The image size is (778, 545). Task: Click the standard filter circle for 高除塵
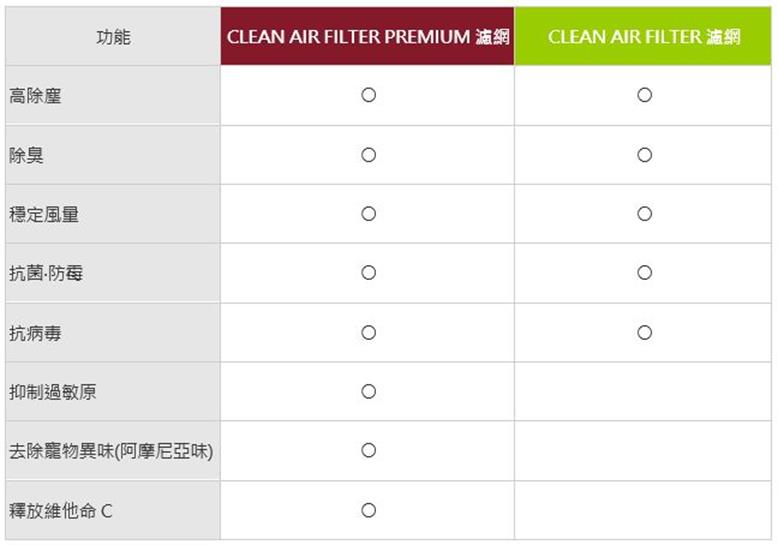[x=644, y=95]
